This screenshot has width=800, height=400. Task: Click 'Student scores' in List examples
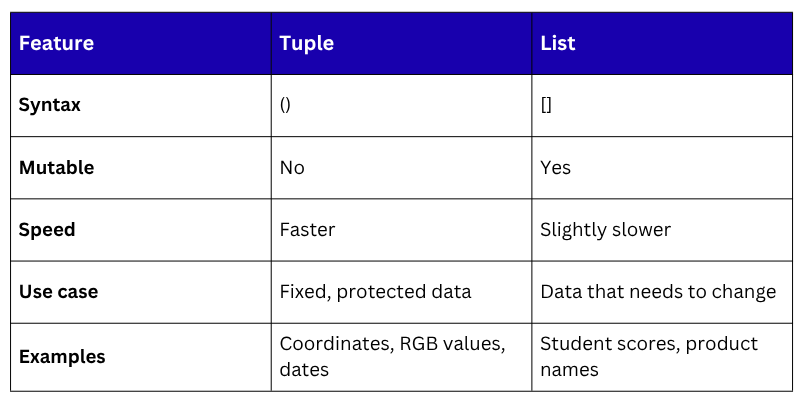pyautogui.click(x=600, y=344)
